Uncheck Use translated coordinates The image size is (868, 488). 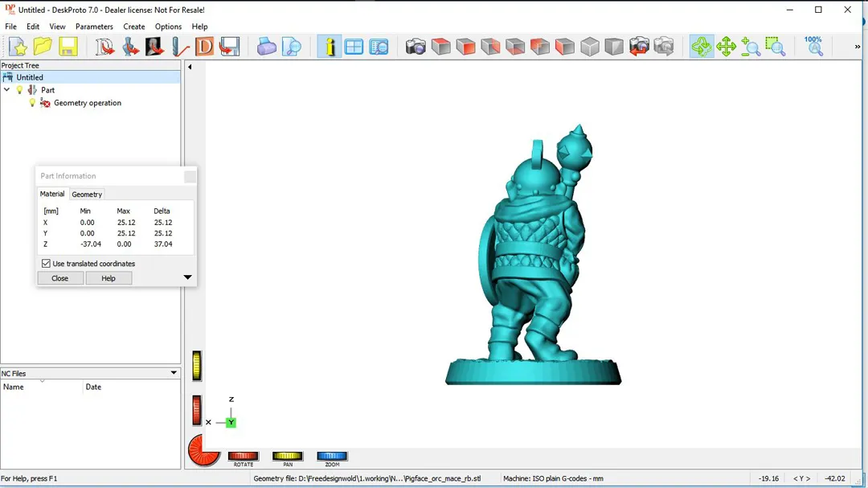[x=46, y=264]
